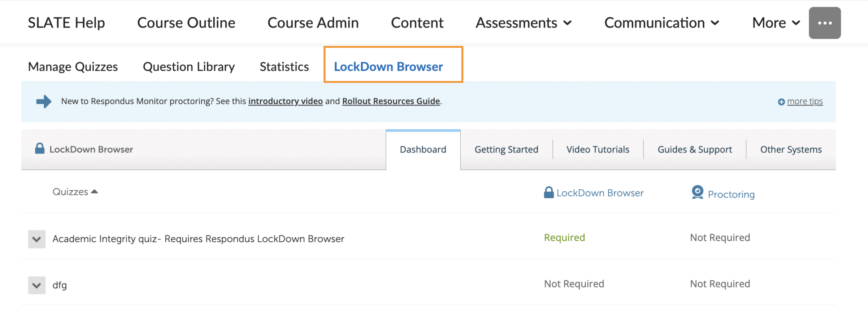Viewport: 868px width, 310px height.
Task: Expand the dfg quiz options chevron
Action: (37, 285)
